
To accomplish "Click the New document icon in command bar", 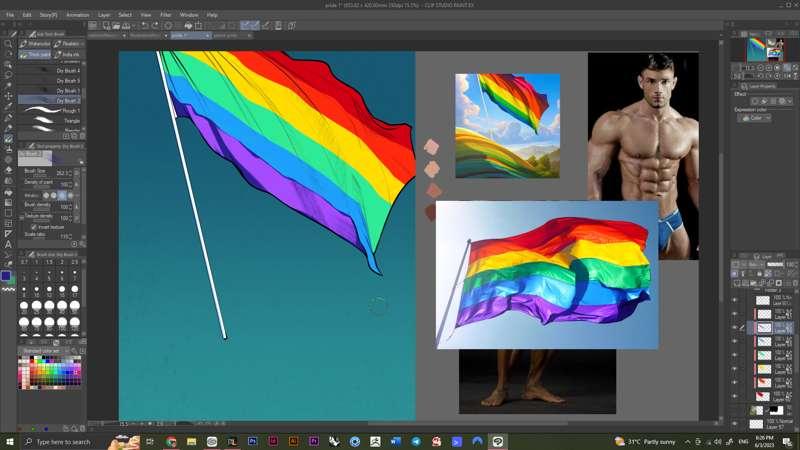I will 106,26.
